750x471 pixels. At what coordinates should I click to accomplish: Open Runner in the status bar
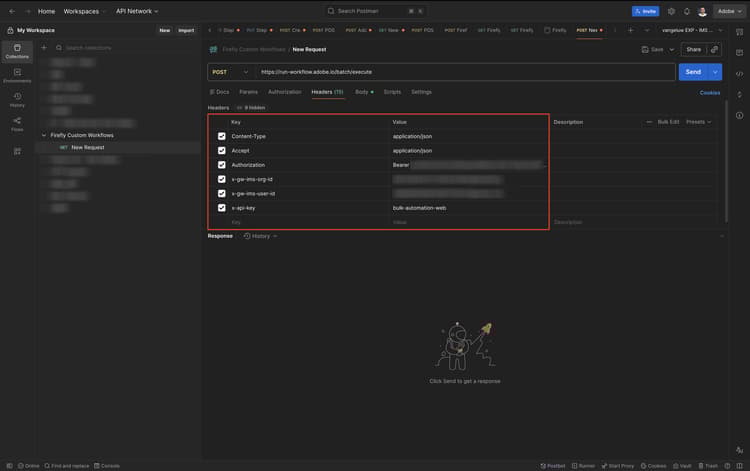coord(583,466)
